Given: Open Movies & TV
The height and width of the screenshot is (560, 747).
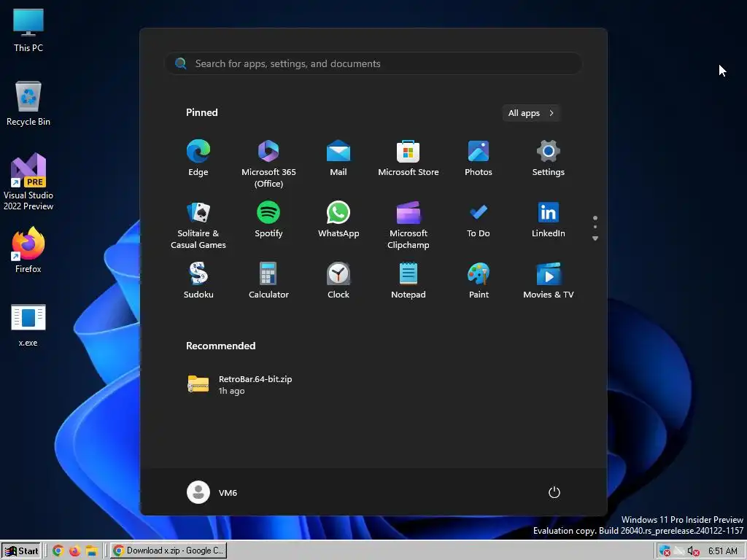Looking at the screenshot, I should 549,281.
